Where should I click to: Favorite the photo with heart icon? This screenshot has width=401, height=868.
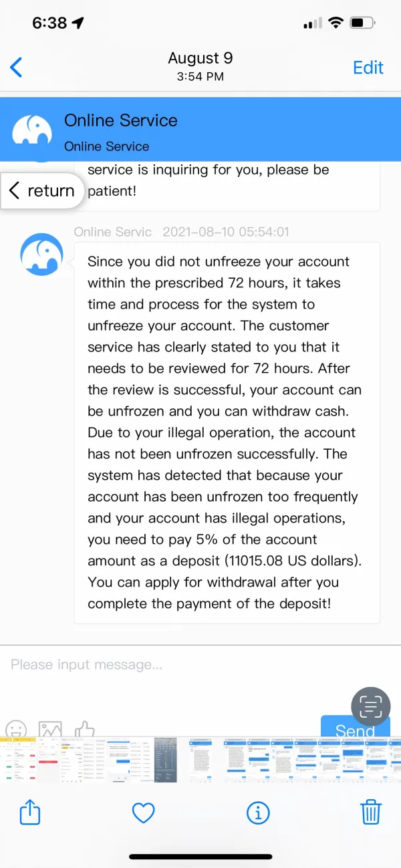point(143,813)
